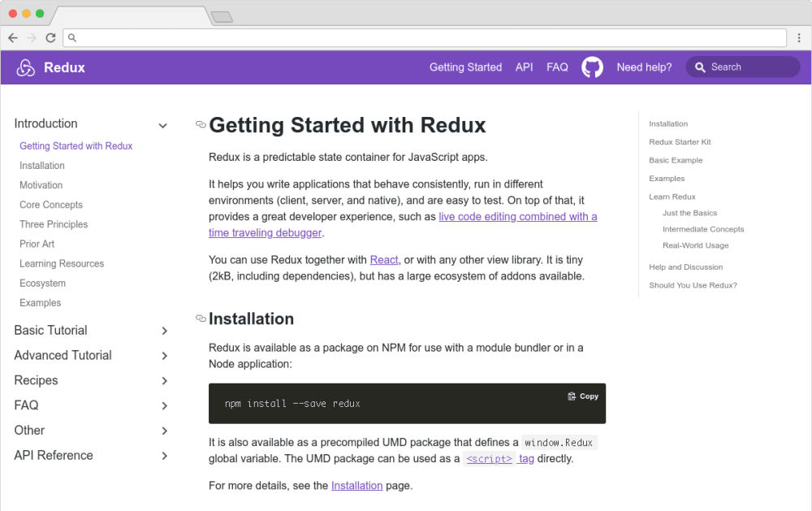Open FAQ in top navbar

point(557,67)
